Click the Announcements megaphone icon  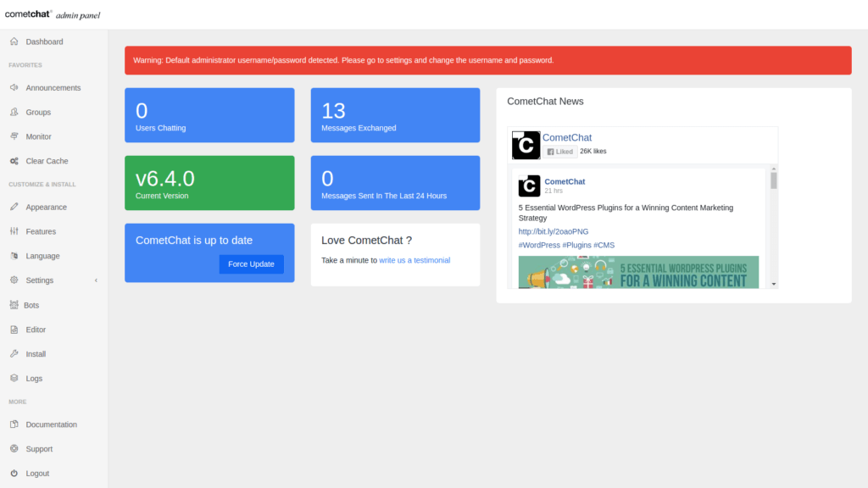click(x=14, y=87)
